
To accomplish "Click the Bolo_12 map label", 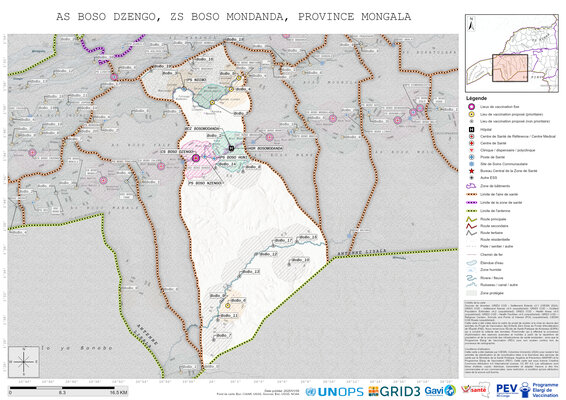I will click(268, 254).
